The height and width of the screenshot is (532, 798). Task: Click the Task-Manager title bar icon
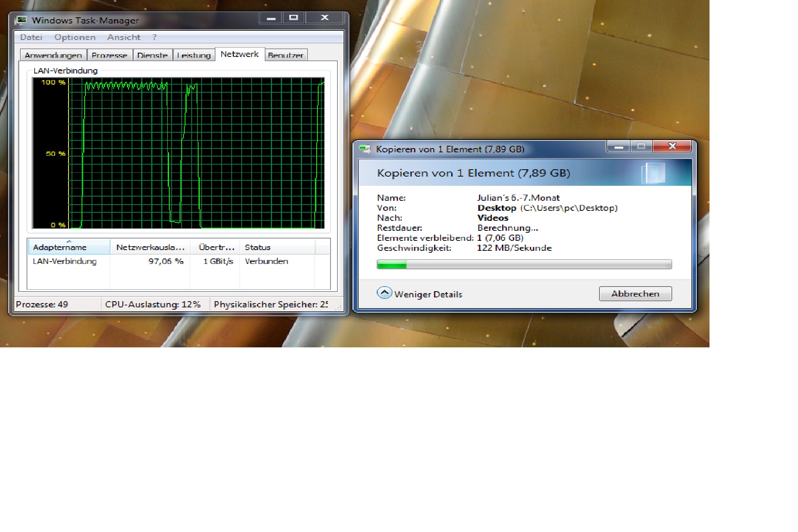click(x=21, y=20)
